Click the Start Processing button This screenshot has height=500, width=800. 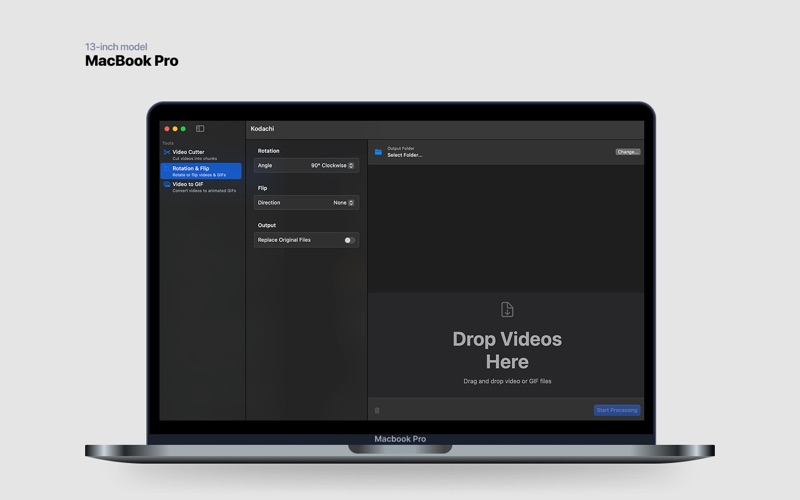(617, 410)
